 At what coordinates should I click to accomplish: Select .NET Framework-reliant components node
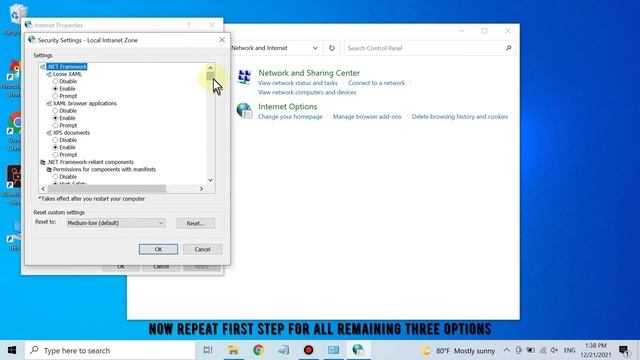point(90,162)
